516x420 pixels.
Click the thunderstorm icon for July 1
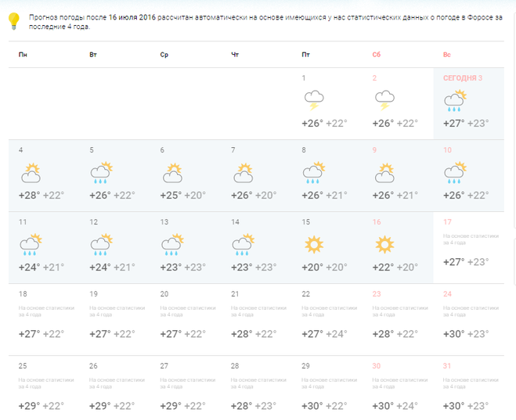click(314, 100)
